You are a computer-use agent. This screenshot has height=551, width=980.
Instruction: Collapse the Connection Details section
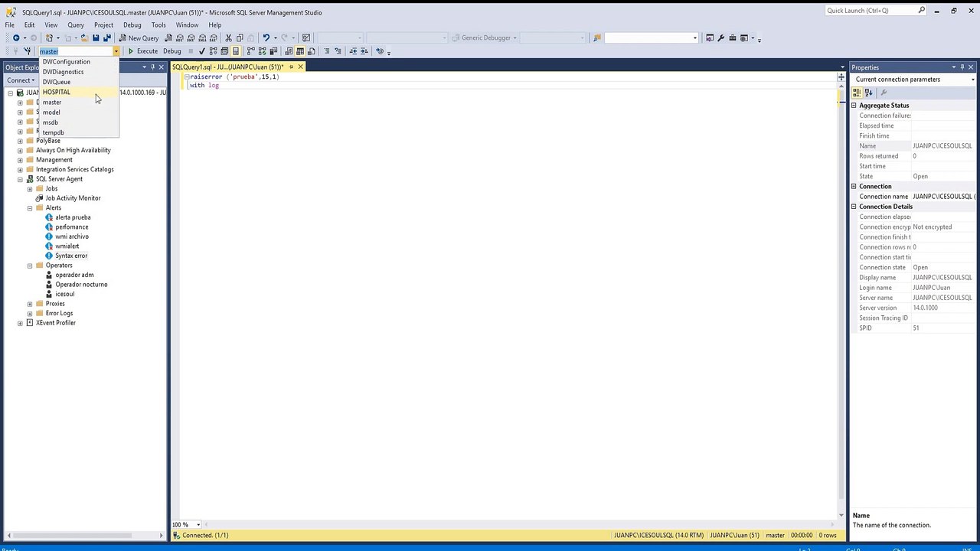854,207
